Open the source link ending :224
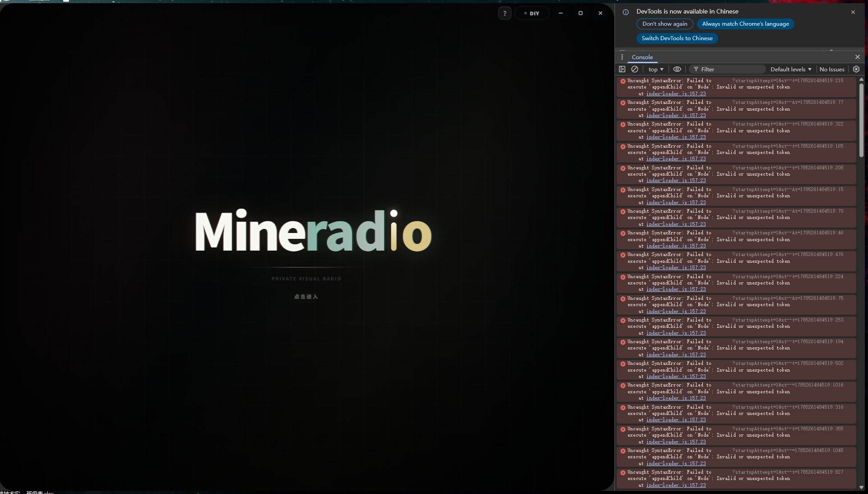 (x=788, y=277)
